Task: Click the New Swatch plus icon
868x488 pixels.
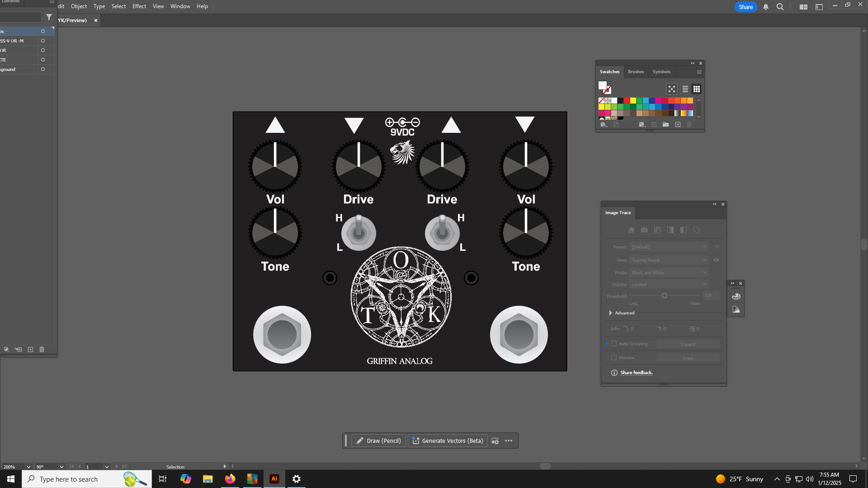Action: (678, 125)
